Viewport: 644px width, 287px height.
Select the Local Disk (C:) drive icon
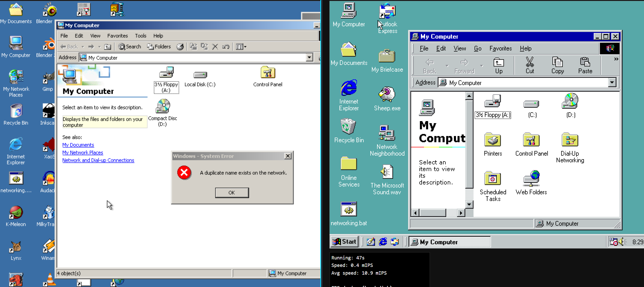click(x=200, y=79)
